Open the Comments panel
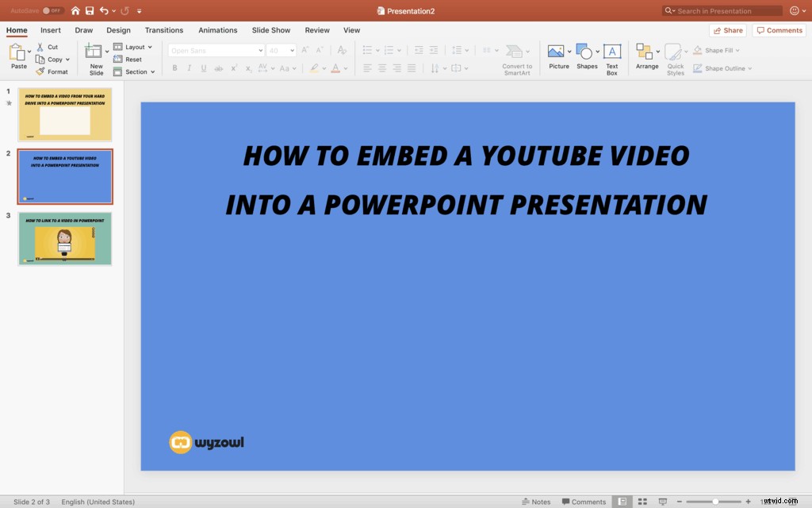Viewport: 812px width, 508px height. pos(779,29)
